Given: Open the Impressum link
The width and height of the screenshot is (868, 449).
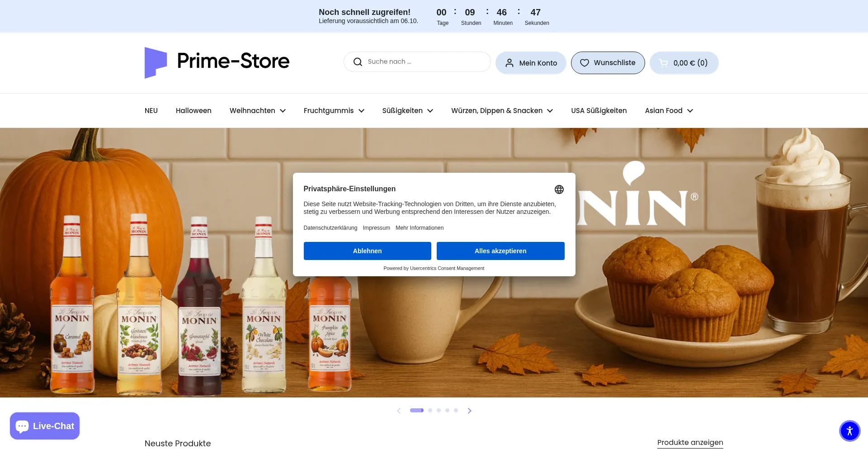Looking at the screenshot, I should pyautogui.click(x=377, y=228).
